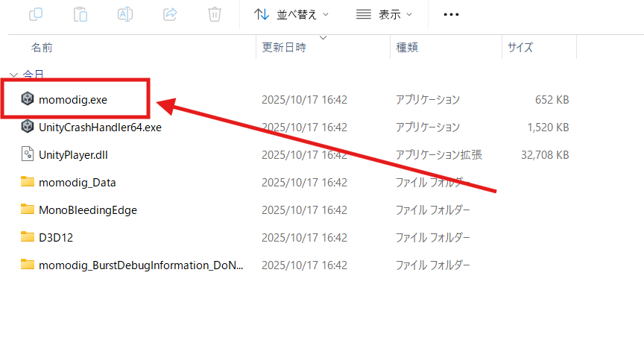Click the Paste clipboard icon
Viewport: 644px width, 340px height.
(81, 13)
